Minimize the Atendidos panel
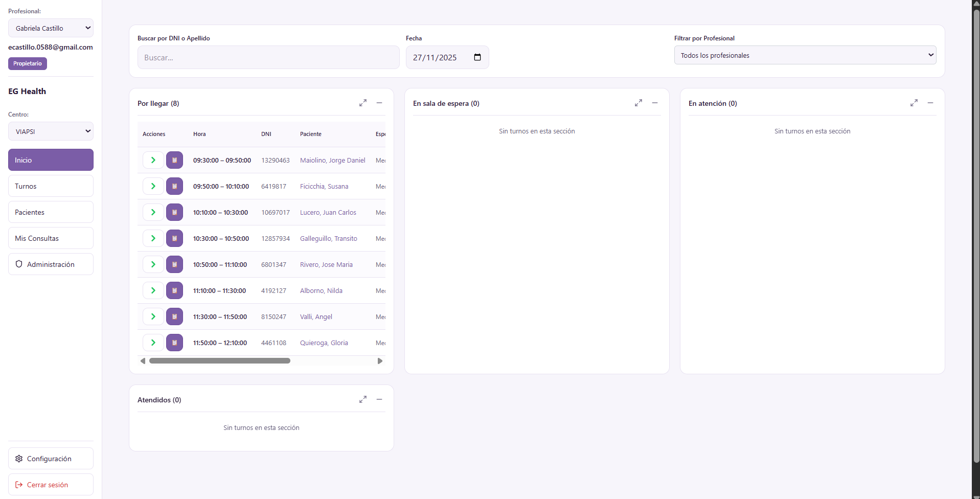 pyautogui.click(x=379, y=399)
